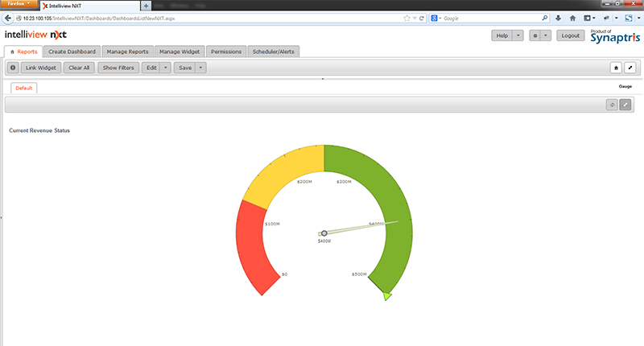Refresh the gauge widget
Screen dimensions: 644x346
click(611, 105)
